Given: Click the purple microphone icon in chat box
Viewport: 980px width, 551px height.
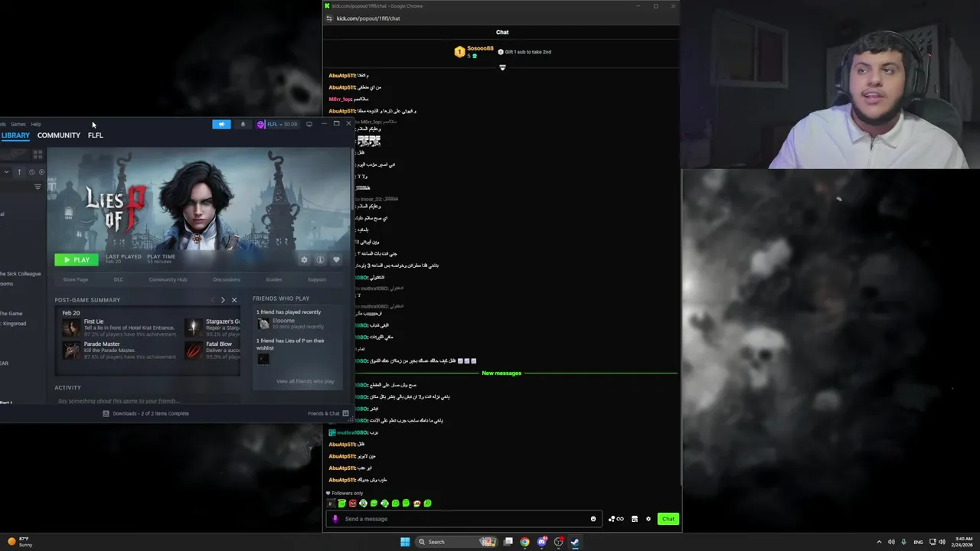Looking at the screenshot, I should 335,519.
